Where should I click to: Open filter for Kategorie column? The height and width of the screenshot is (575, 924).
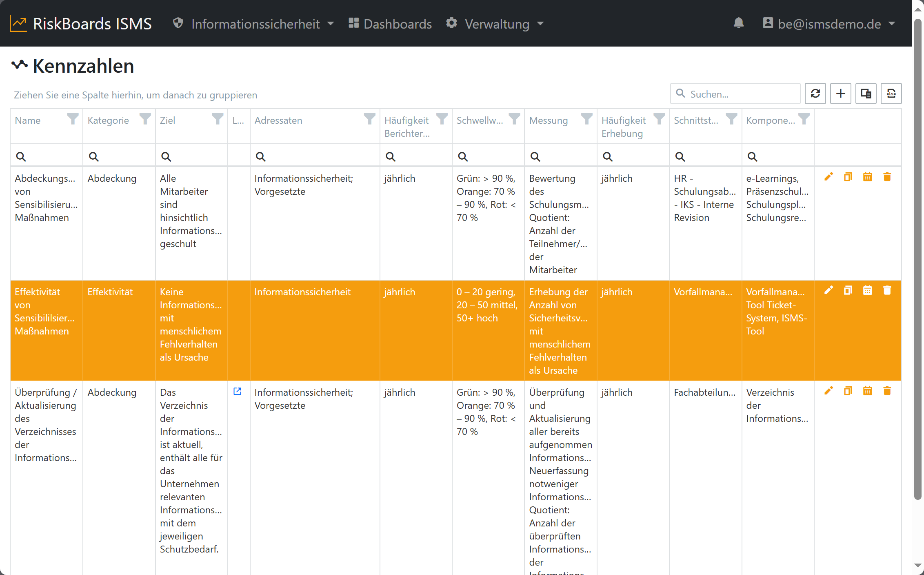[145, 119]
